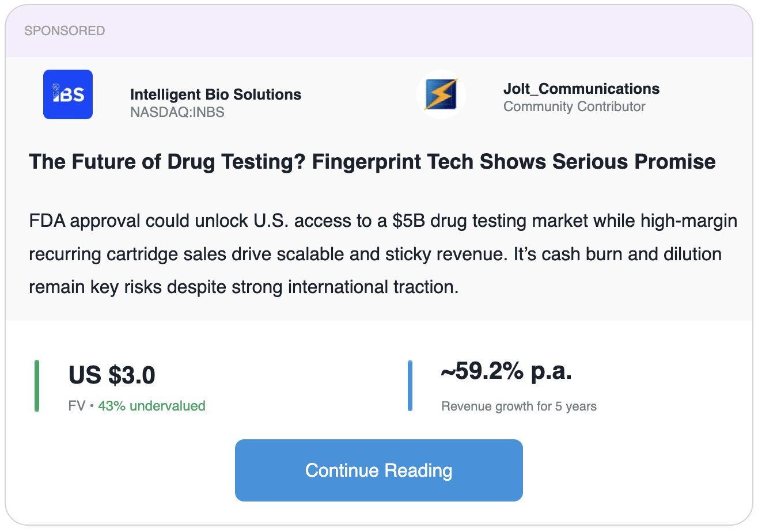The width and height of the screenshot is (758, 532).
Task: Click the green vertical bar beside fair value
Action: pos(37,386)
